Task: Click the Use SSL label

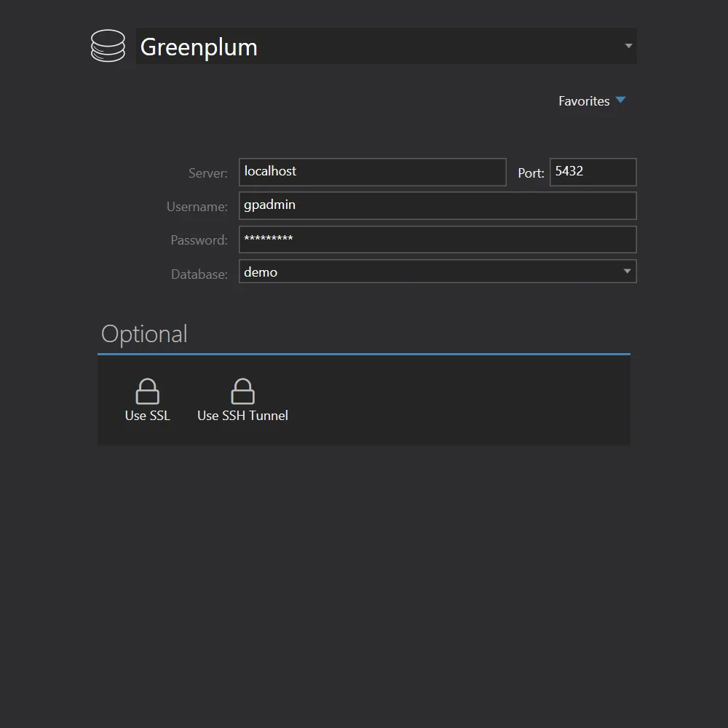Action: pos(147,416)
